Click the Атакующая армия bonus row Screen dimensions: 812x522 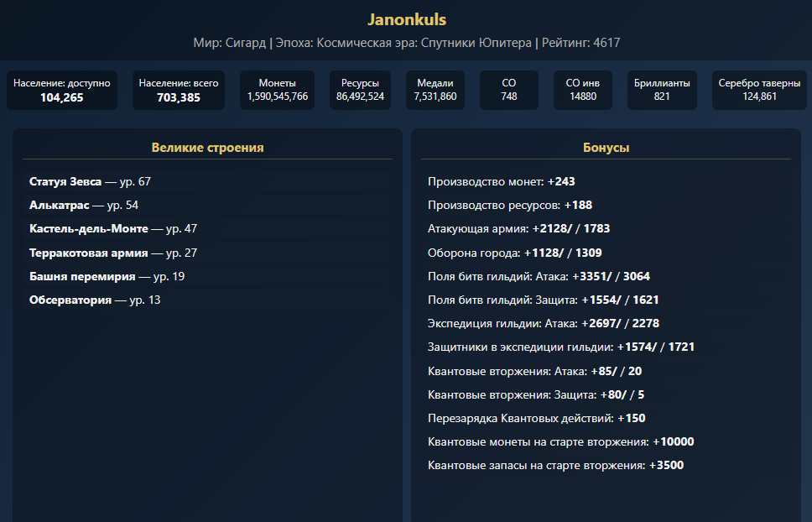point(606,228)
